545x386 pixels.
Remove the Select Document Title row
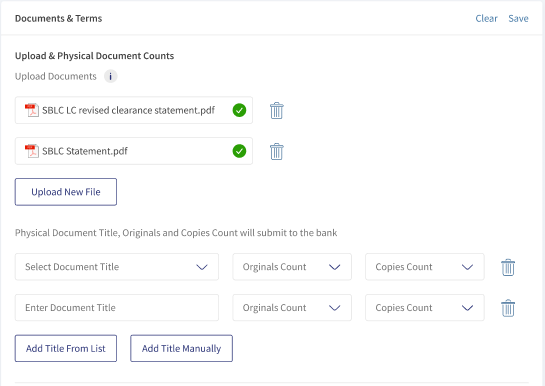coord(508,267)
